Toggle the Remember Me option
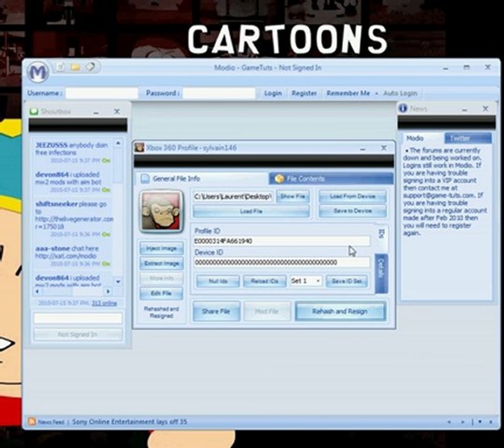This screenshot has width=504, height=448. click(x=348, y=93)
